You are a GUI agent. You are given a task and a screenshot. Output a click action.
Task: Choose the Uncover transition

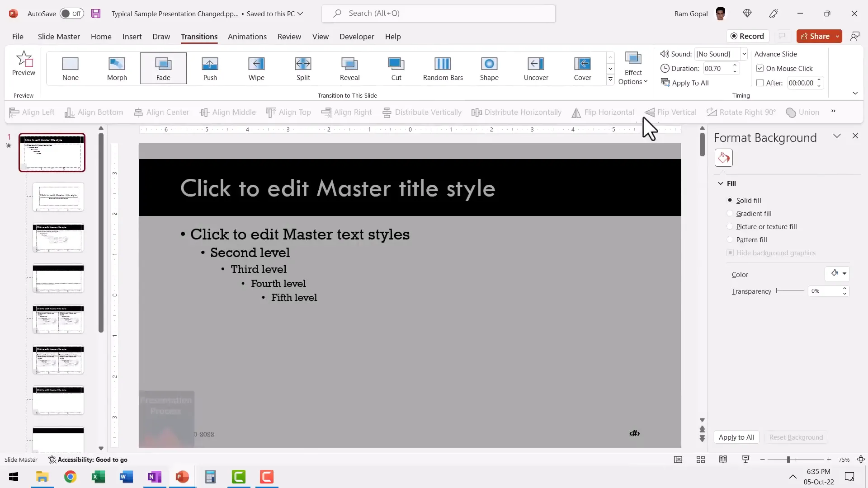[x=536, y=68]
